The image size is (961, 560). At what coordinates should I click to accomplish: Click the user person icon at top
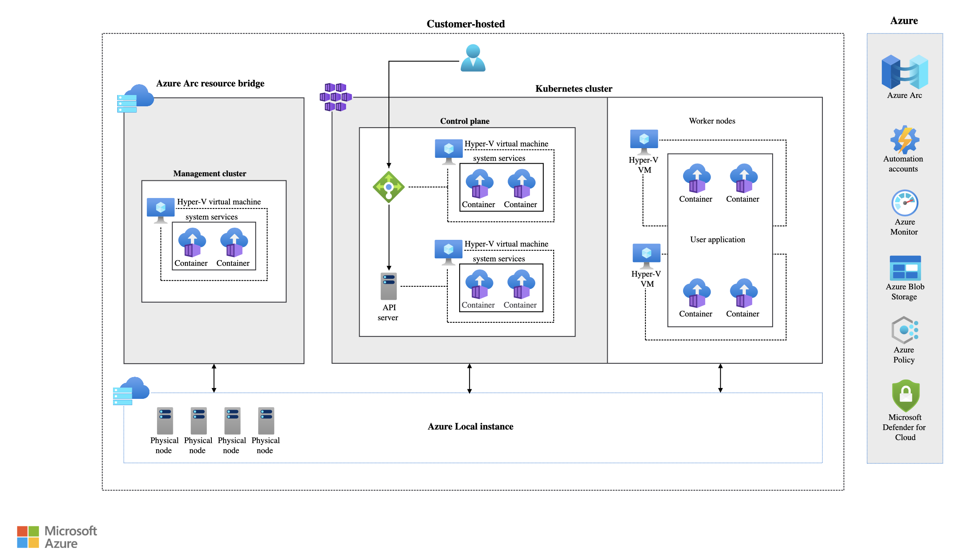[x=473, y=58]
